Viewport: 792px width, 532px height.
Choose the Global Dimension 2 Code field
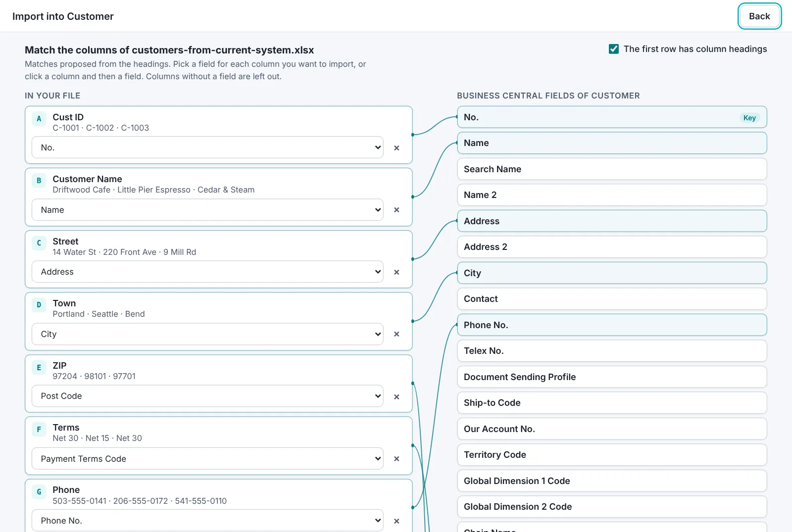[x=612, y=507]
